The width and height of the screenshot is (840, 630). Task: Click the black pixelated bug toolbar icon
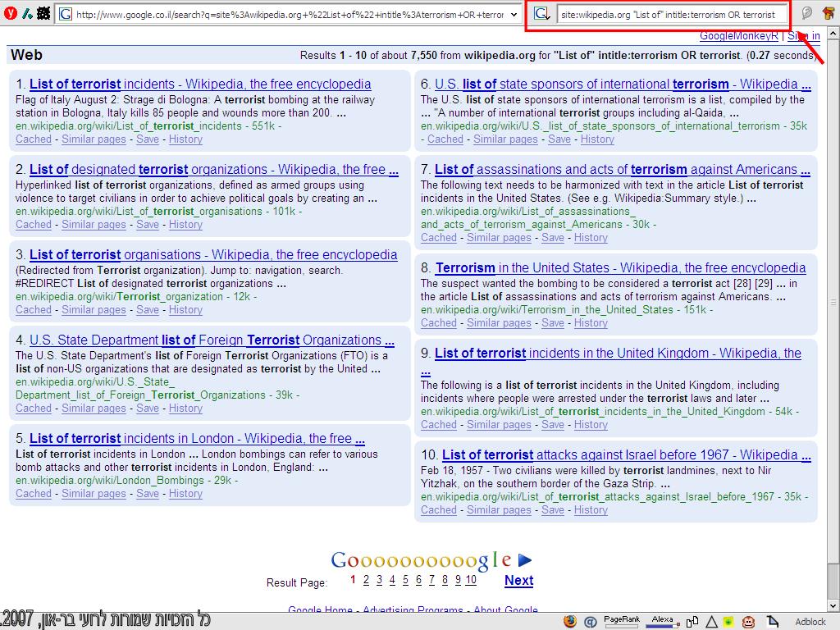[x=43, y=14]
